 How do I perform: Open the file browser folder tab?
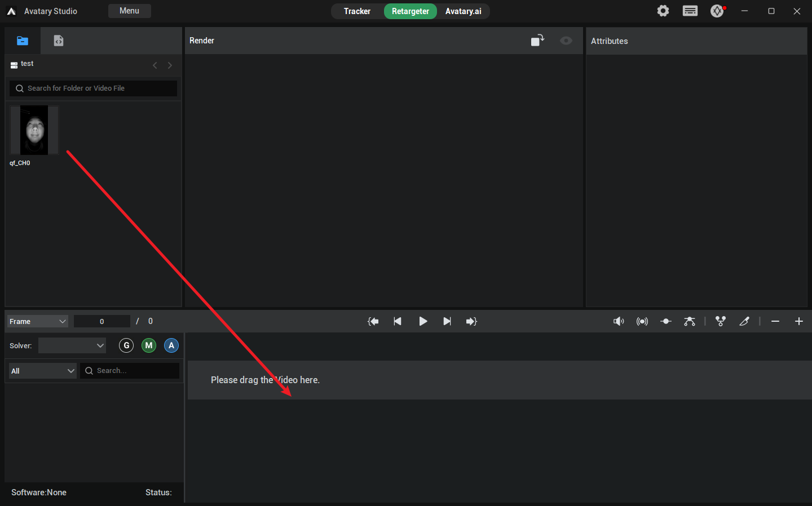click(x=23, y=41)
